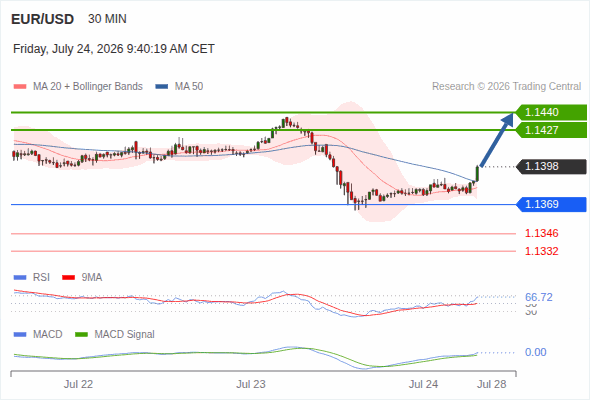
Task: Click the 66.72 RSI value label
Action: click(539, 297)
